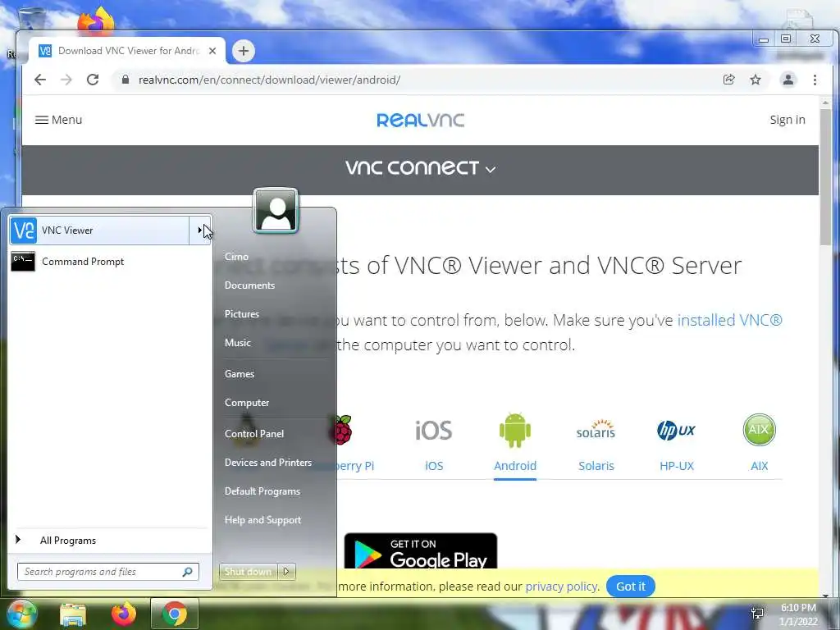Select the Android platform icon

515,430
